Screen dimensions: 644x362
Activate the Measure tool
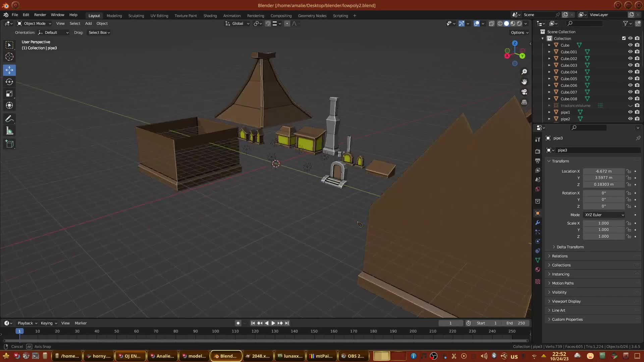pos(9,131)
